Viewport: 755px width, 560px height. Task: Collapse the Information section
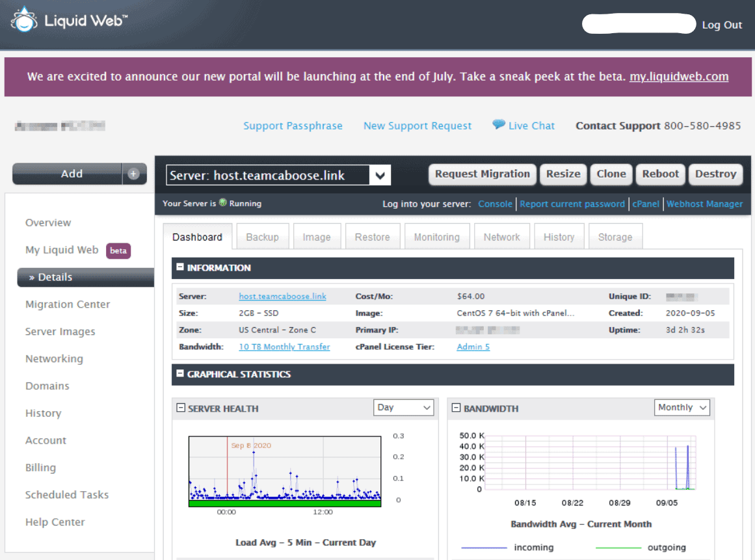[180, 268]
